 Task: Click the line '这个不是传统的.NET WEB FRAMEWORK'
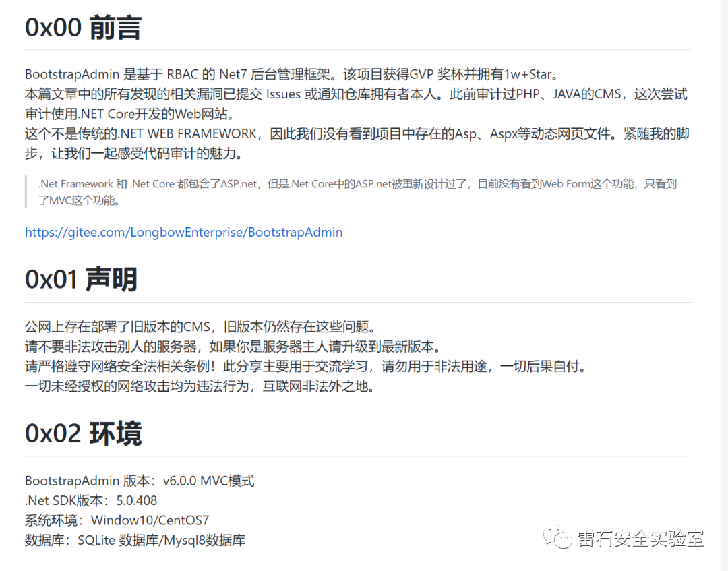coord(357,133)
